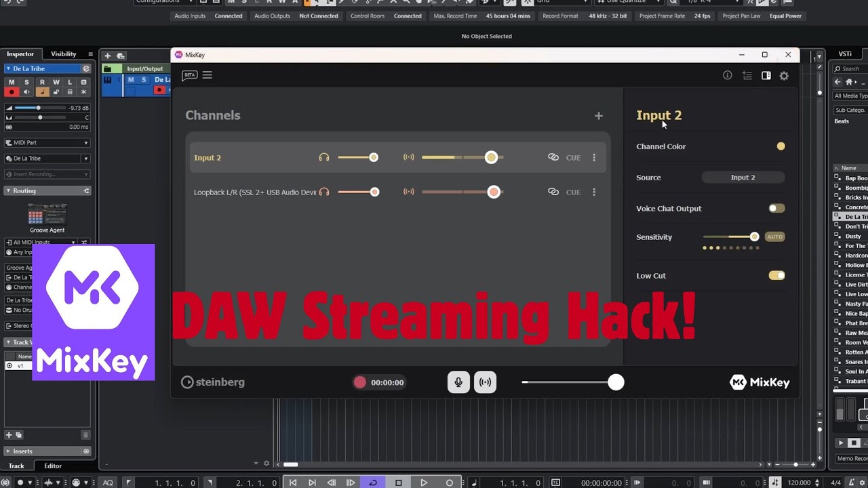Screen dimensions: 868x488
Task: Click the Channel Color yellow swatch
Action: tap(781, 146)
